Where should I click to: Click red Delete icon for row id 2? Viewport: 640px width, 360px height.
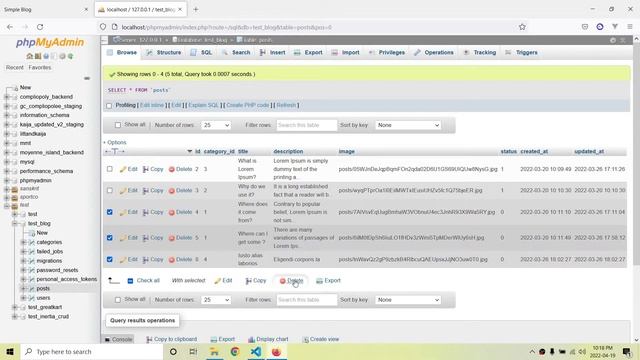click(172, 169)
